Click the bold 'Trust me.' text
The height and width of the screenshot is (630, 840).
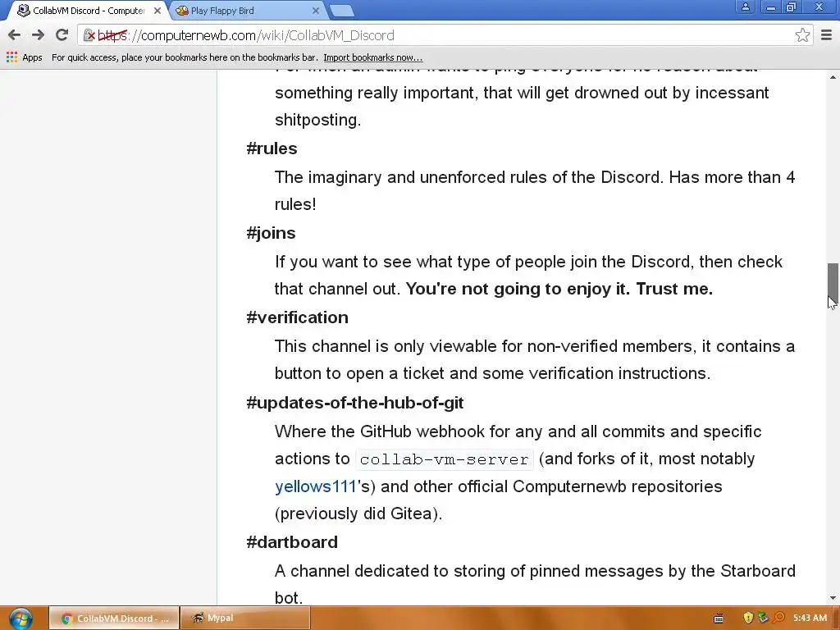pos(674,289)
